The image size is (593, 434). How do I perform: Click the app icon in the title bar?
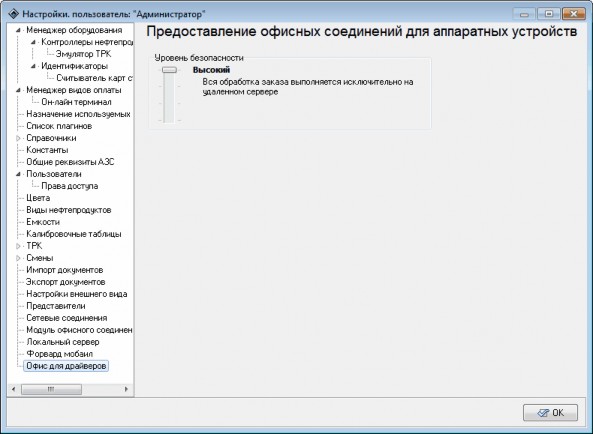14,14
